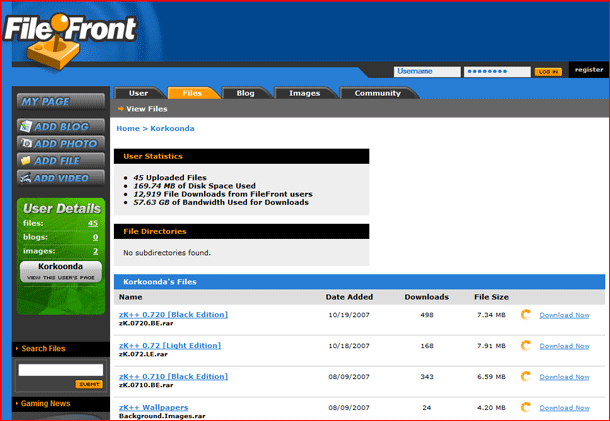Open zK++ 0.710 [Black Edition] file link

point(174,376)
